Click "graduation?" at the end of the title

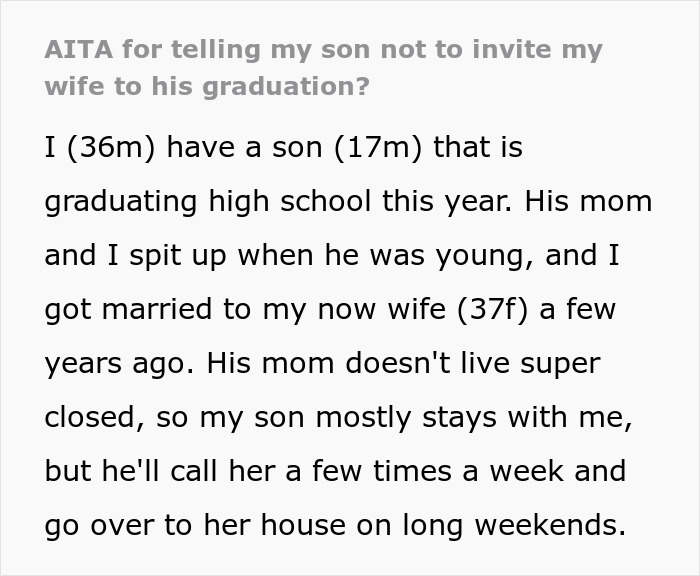coord(298,85)
